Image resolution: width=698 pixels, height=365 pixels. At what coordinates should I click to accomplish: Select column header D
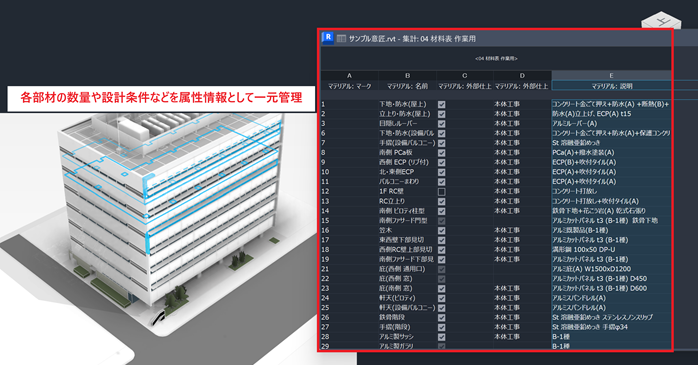point(522,76)
